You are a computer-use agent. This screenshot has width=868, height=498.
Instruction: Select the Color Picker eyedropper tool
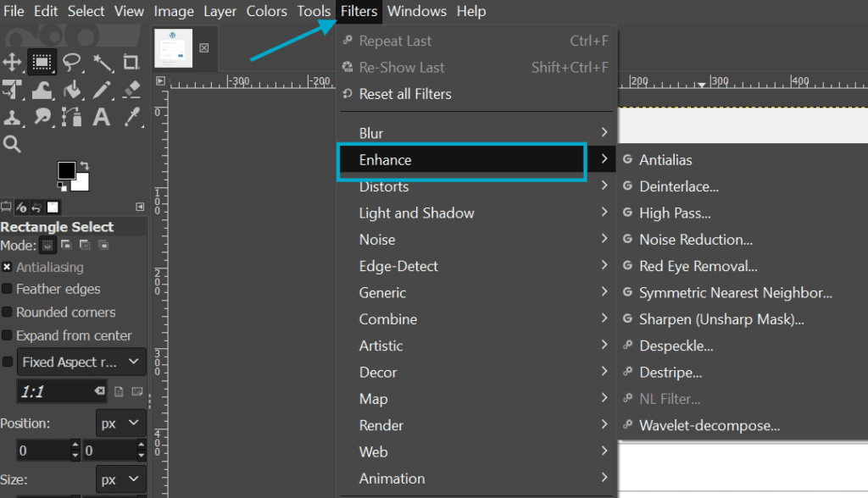tap(131, 117)
